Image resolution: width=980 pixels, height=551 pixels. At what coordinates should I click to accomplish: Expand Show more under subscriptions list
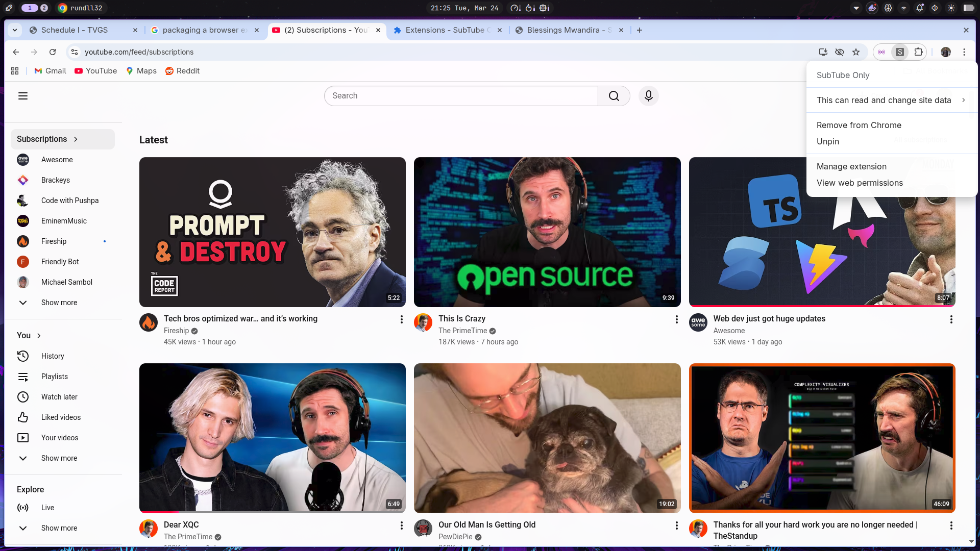click(59, 303)
